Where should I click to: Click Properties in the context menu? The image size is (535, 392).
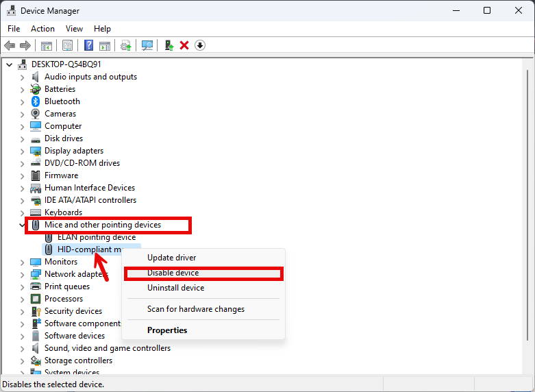(167, 330)
